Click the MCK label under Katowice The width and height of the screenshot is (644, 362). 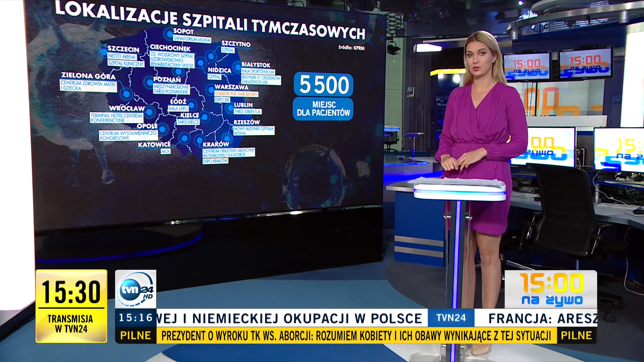coord(165,152)
